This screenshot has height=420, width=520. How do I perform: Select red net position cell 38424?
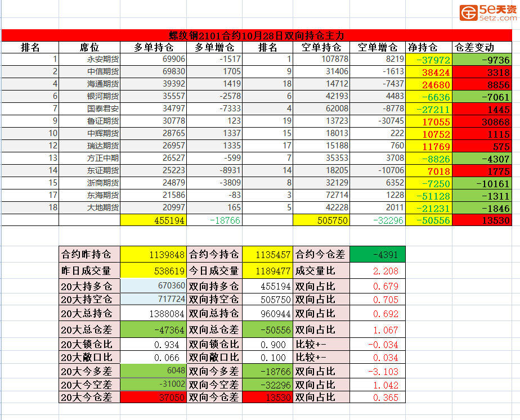[x=429, y=71]
